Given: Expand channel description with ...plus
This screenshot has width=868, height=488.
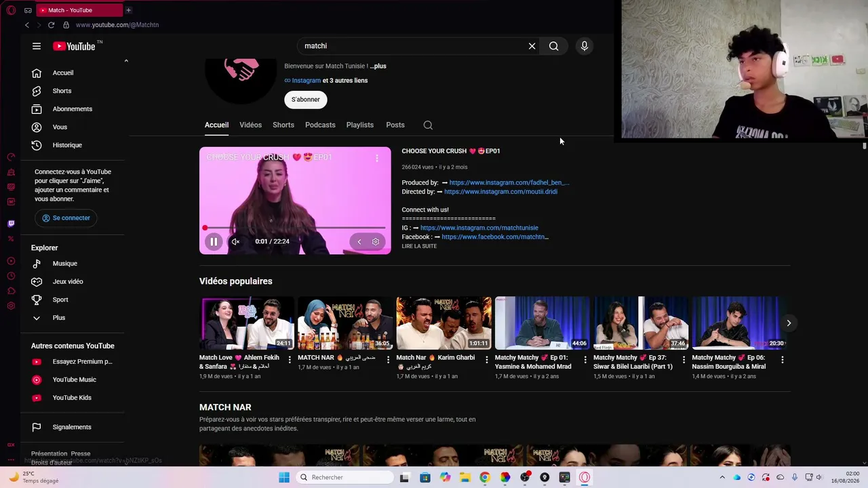Looking at the screenshot, I should (378, 66).
